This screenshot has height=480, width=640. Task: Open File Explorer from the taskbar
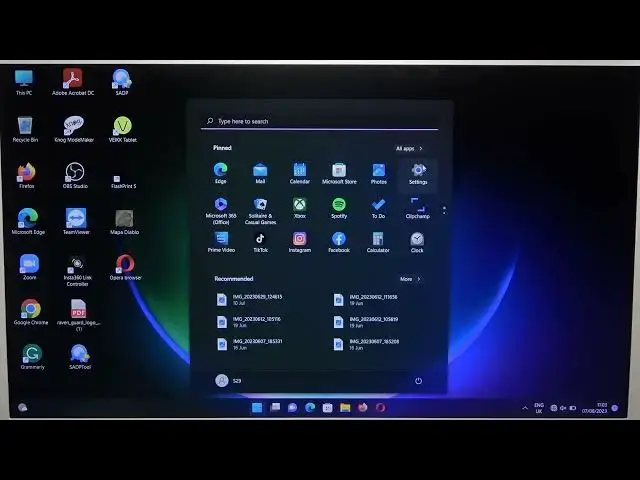[x=345, y=407]
